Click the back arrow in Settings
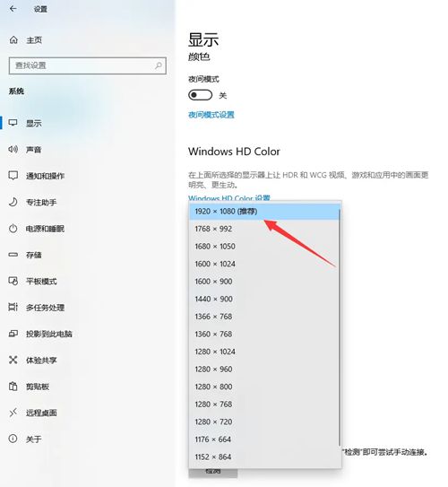This screenshot has width=448, height=487. click(13, 9)
